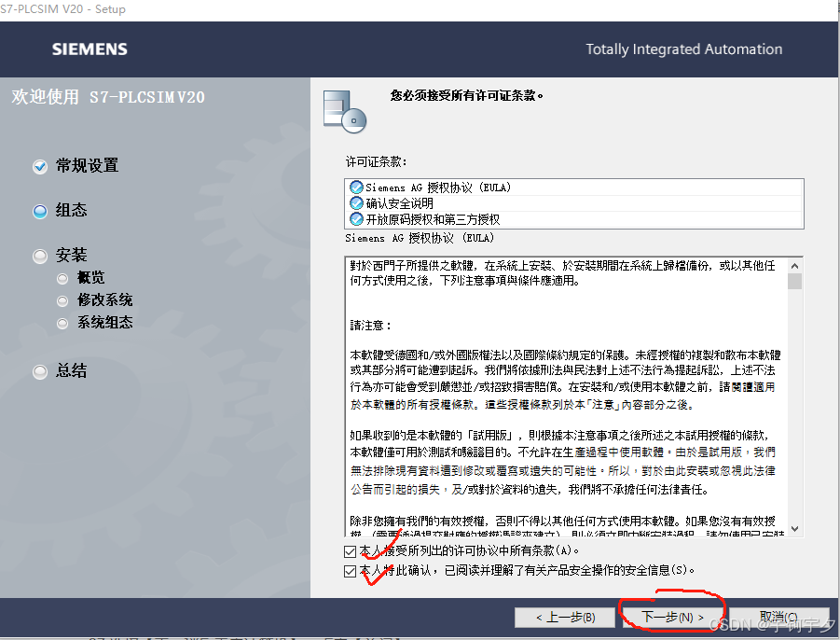Click the 下一步(N) next button

tap(672, 617)
